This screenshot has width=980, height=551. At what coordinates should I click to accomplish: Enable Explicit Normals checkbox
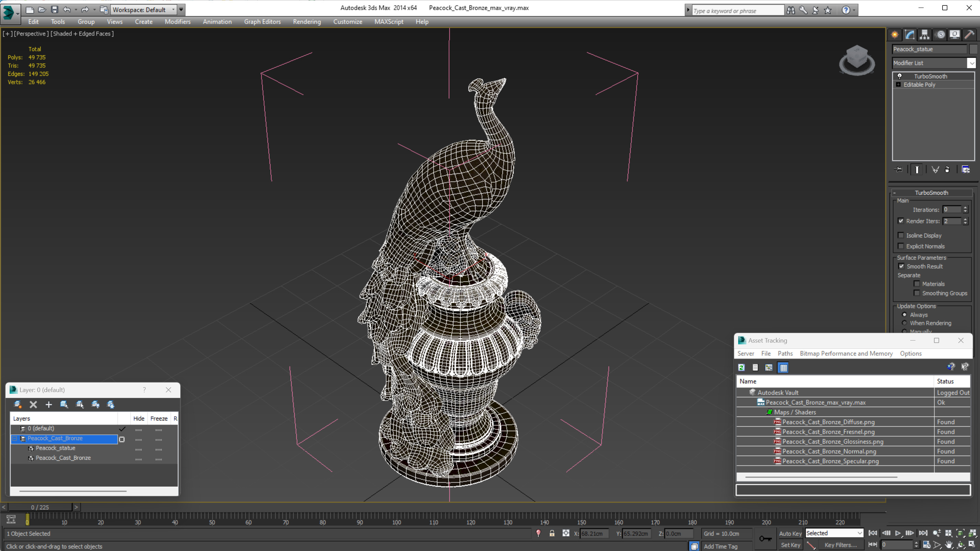[x=901, y=246]
